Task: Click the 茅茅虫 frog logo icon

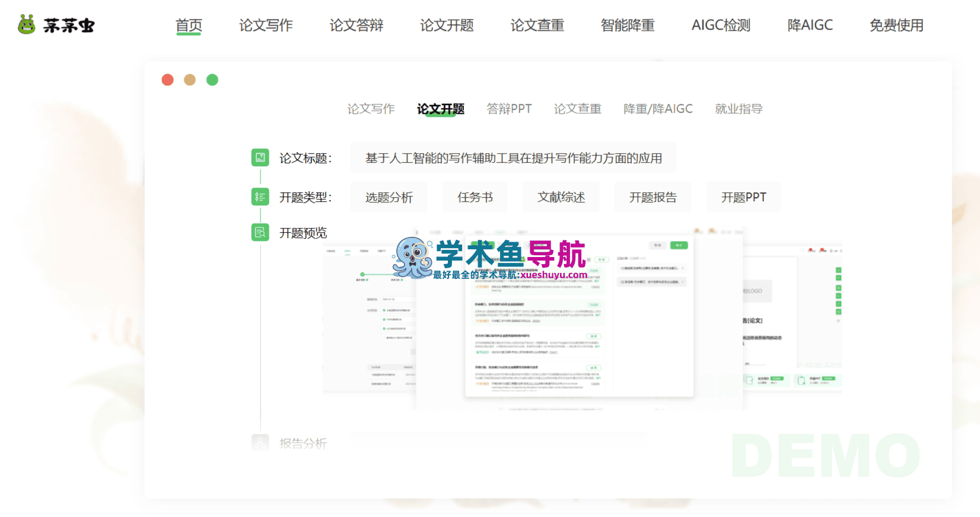Action: (27, 25)
